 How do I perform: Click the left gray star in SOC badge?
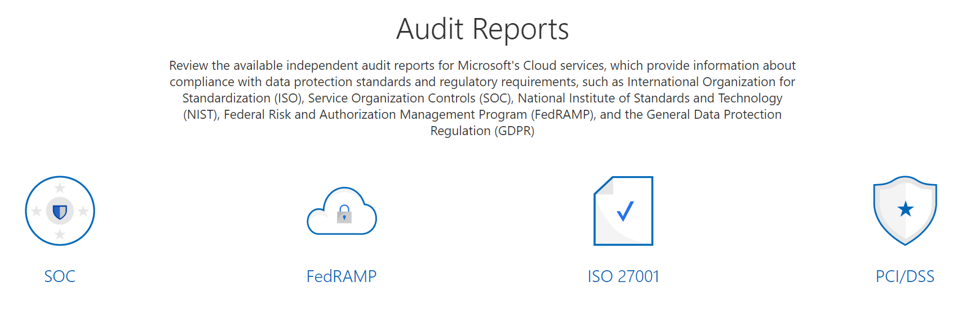37,211
